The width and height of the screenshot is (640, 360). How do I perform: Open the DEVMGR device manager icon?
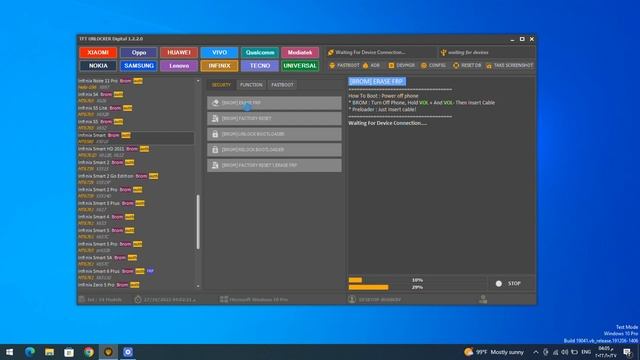391,65
